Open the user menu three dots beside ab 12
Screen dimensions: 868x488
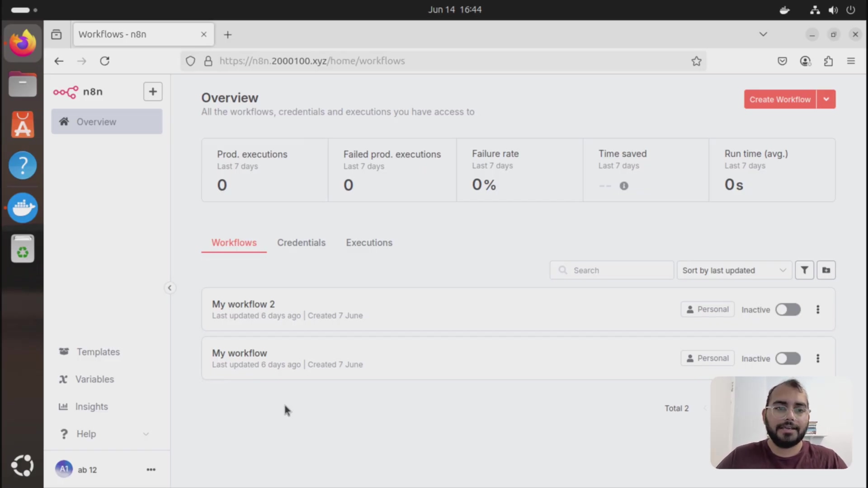pyautogui.click(x=151, y=469)
